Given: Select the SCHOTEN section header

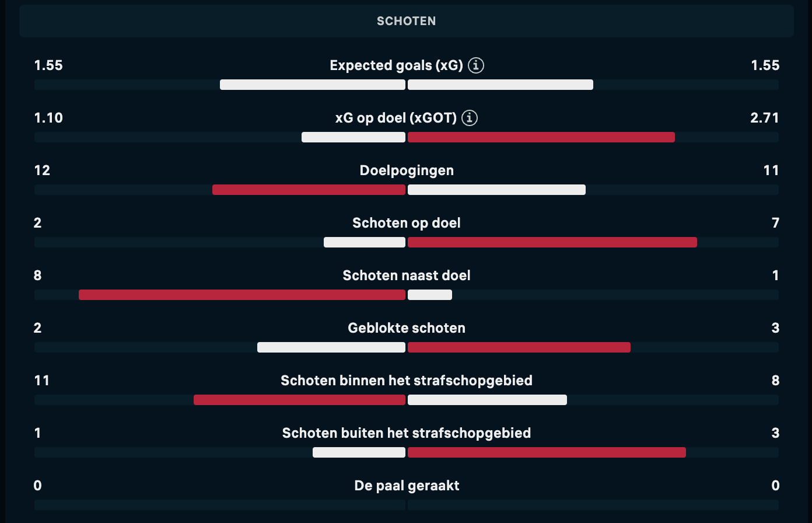Looking at the screenshot, I should (406, 21).
